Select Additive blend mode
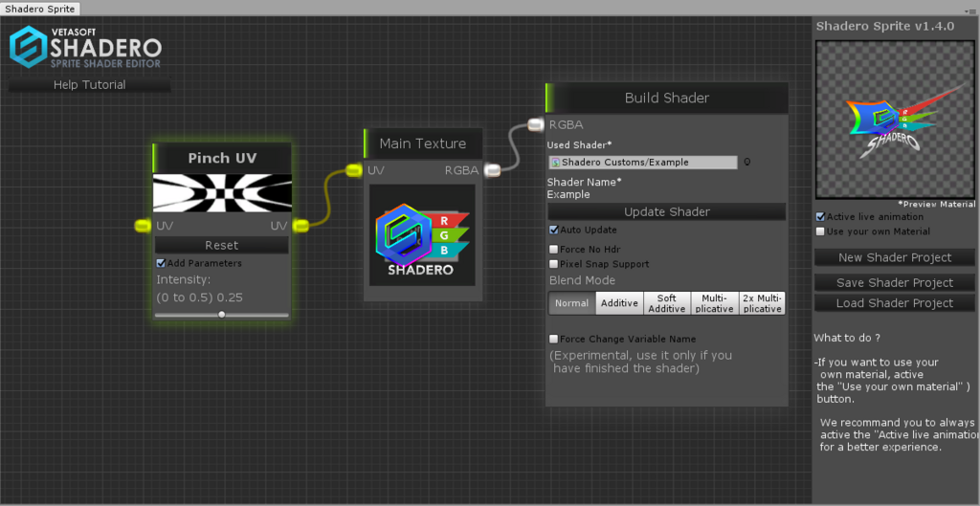 [619, 303]
